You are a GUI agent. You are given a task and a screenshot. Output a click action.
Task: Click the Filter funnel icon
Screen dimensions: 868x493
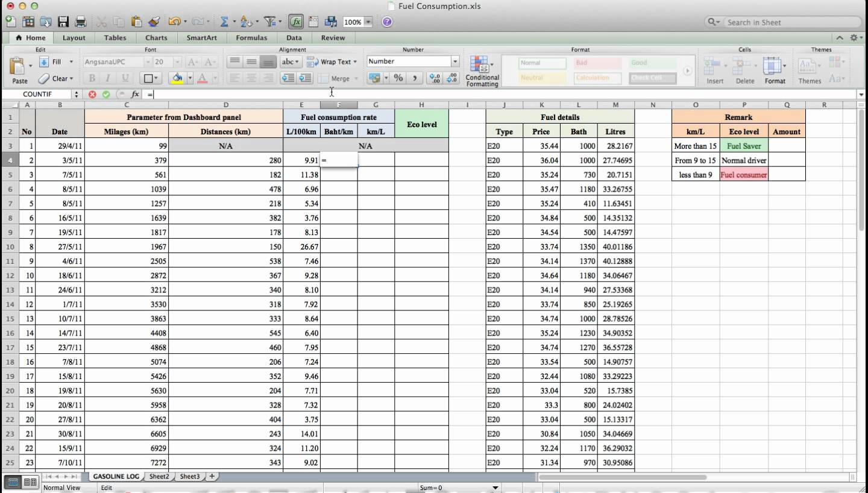click(269, 22)
